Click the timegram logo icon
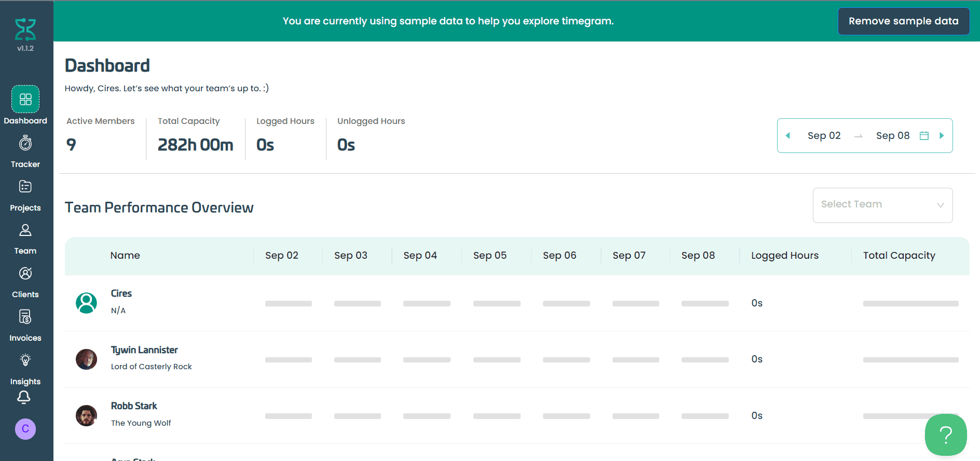Image resolution: width=980 pixels, height=461 pixels. (x=25, y=30)
